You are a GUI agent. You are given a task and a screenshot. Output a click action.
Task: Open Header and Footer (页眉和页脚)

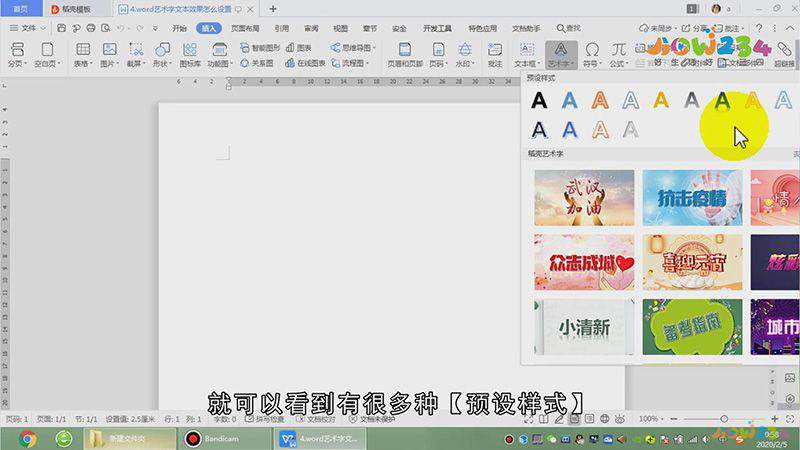405,55
